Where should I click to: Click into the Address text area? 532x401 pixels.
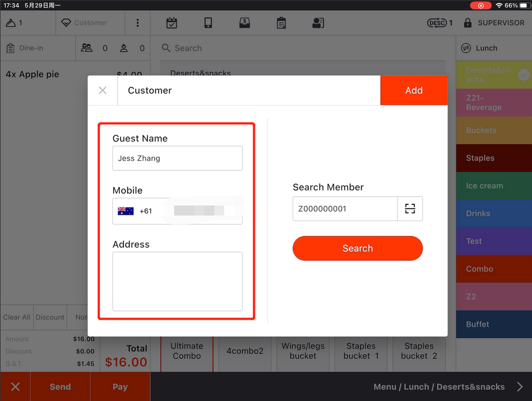[x=178, y=281]
